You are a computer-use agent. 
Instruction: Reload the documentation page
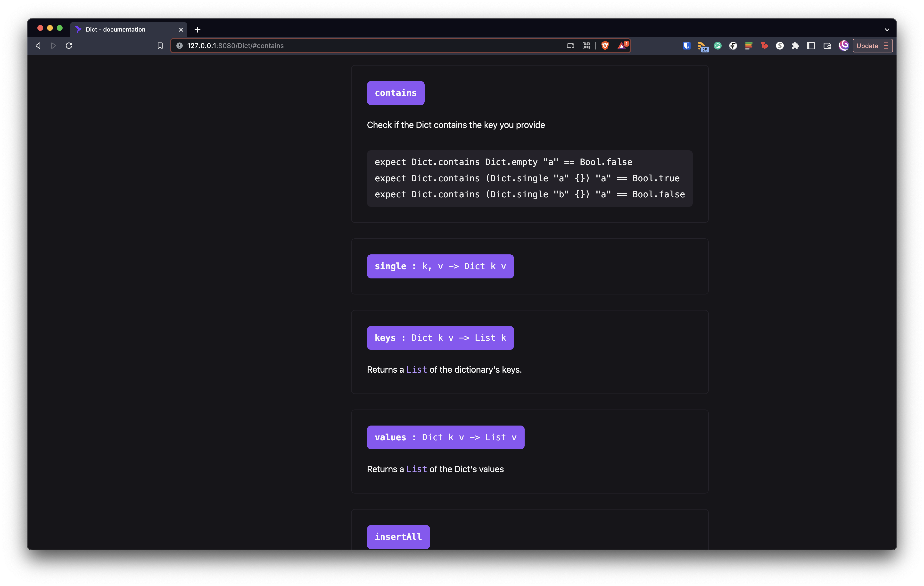69,46
